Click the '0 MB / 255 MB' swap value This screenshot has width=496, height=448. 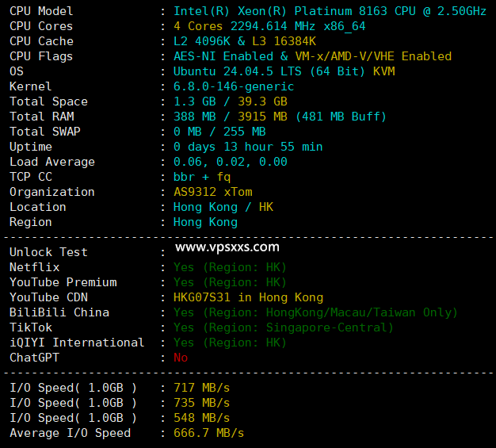point(219,132)
